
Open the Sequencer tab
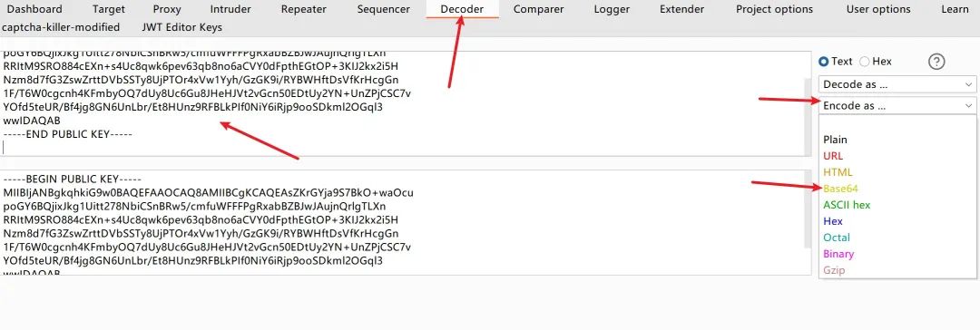pyautogui.click(x=384, y=9)
